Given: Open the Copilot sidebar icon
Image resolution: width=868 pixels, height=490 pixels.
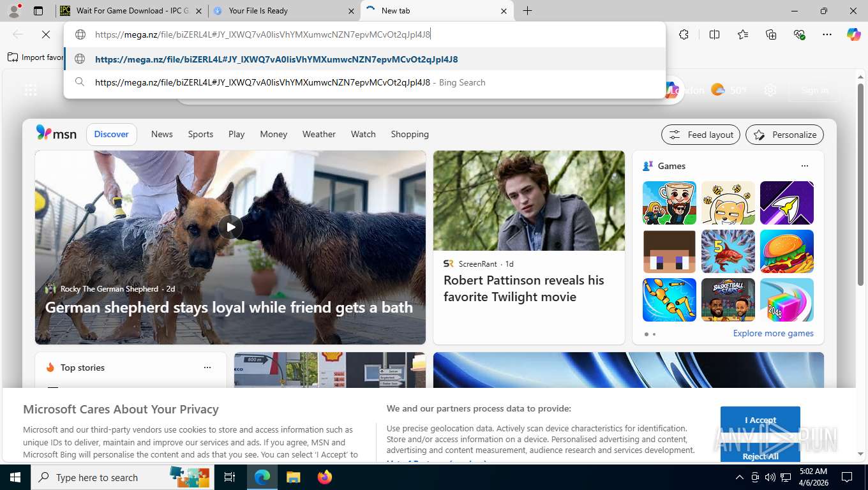Looking at the screenshot, I should (x=854, y=34).
